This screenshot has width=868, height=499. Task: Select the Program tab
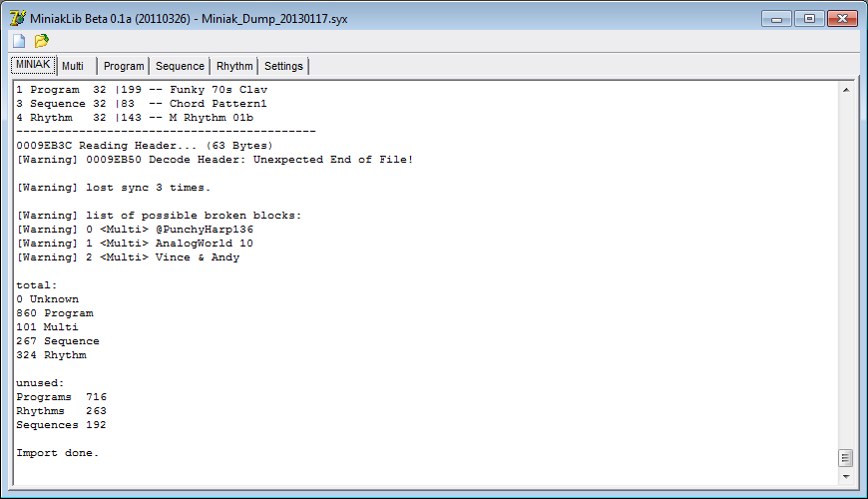click(124, 66)
